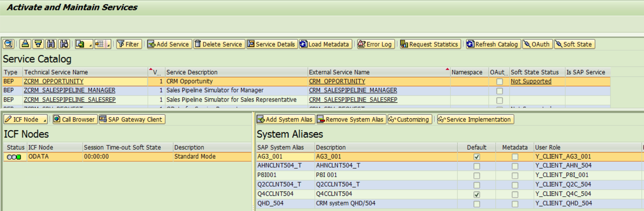644x211 pixels.
Task: Click Add System Alias button
Action: tap(285, 119)
